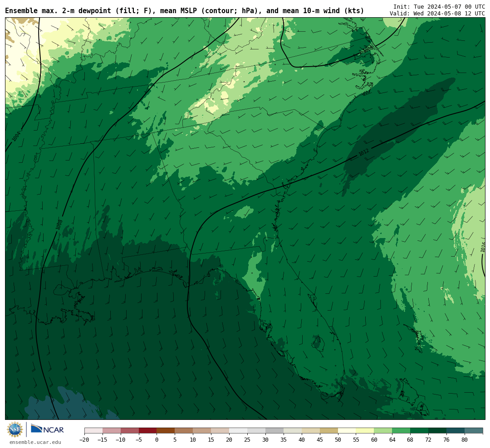
Task: Pick the 72 to 76 darkest green swatch
Action: point(438,431)
